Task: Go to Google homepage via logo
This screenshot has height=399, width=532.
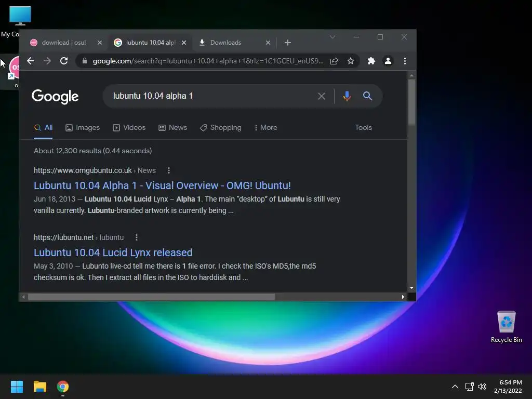Action: coord(55,96)
